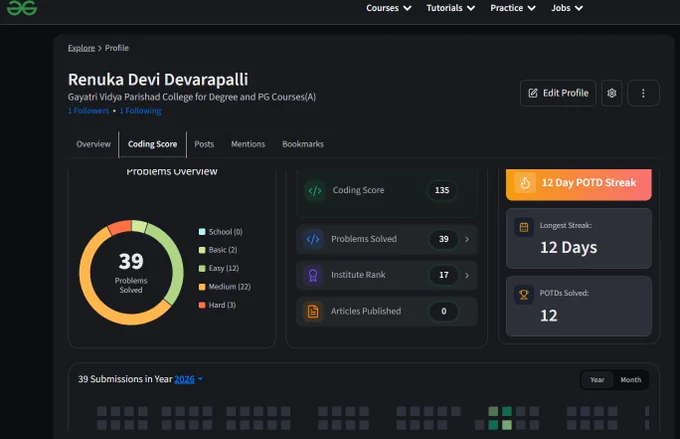Open the 1 Followers link

coord(88,111)
